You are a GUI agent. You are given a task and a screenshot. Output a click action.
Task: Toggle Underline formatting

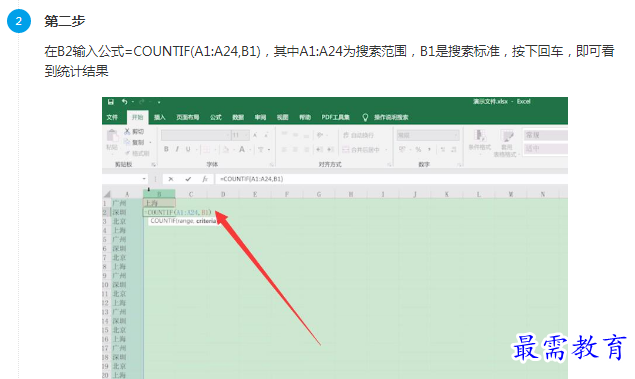click(x=188, y=149)
